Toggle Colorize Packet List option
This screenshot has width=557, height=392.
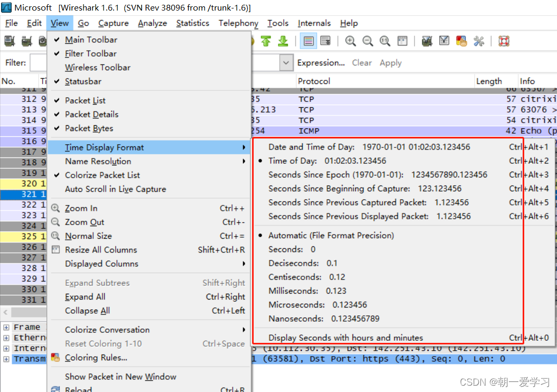click(150, 175)
